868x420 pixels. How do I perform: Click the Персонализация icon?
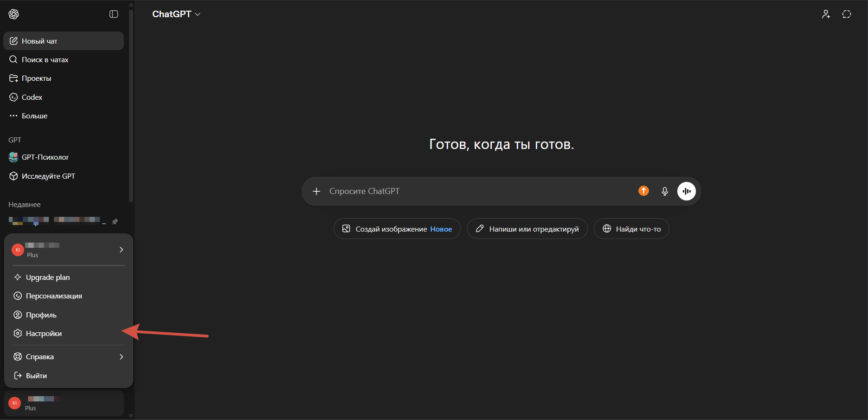[18, 296]
